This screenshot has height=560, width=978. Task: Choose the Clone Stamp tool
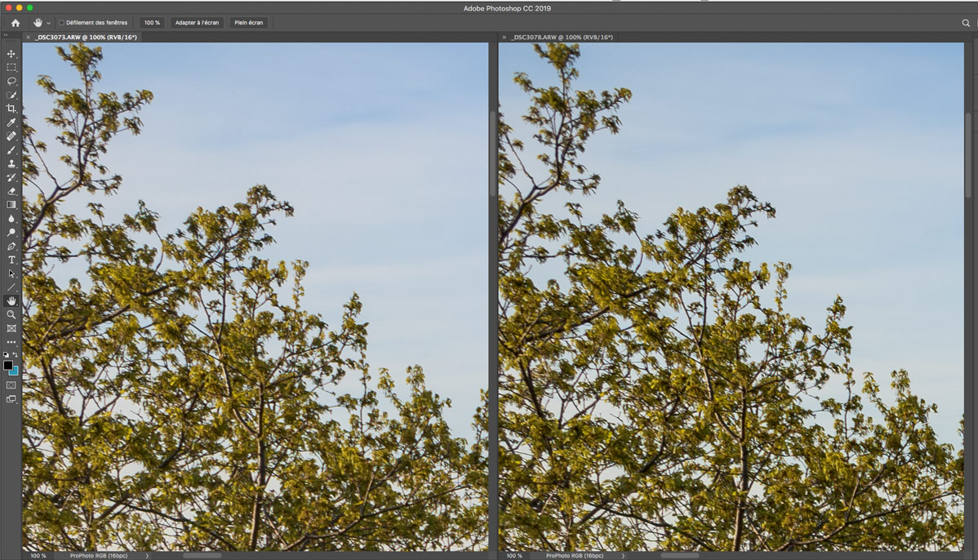pos(11,164)
